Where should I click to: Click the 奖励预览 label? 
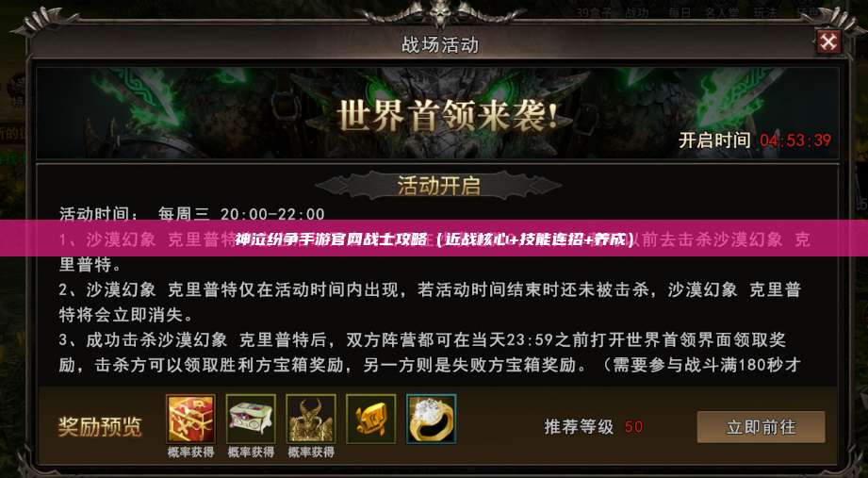tap(100, 426)
